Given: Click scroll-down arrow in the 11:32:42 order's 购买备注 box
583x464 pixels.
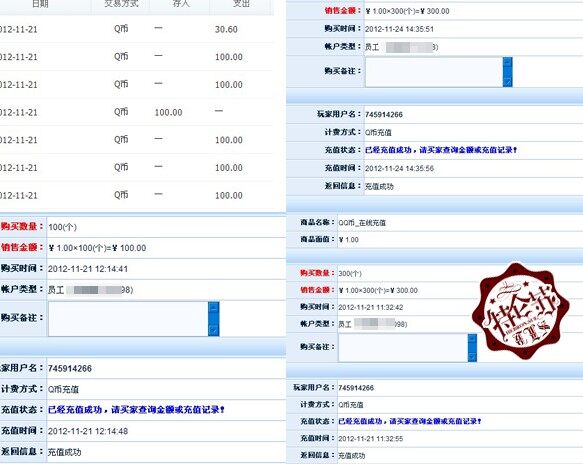Looking at the screenshot, I should click(472, 356).
